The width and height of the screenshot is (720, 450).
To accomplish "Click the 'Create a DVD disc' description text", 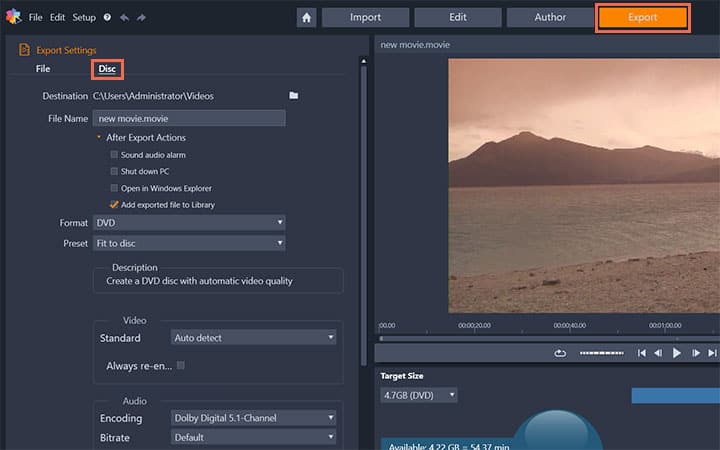I will tap(199, 281).
